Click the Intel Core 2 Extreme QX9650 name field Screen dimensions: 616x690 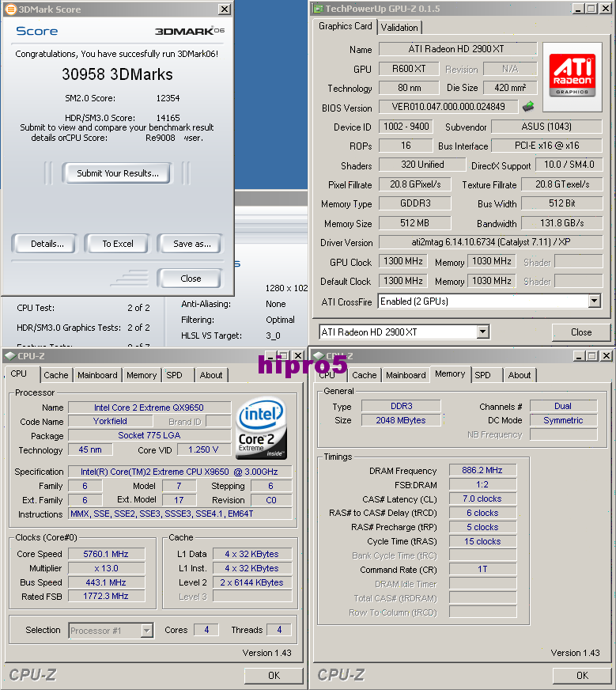tap(149, 408)
